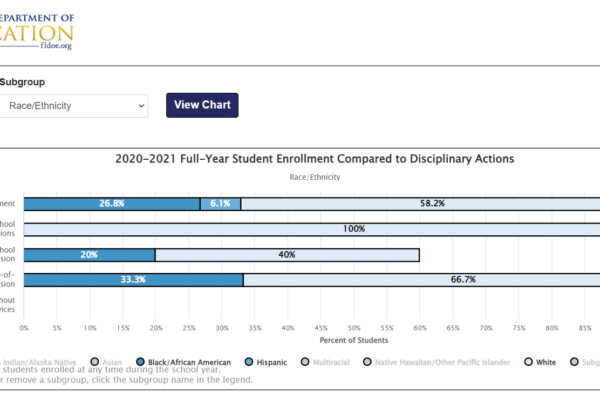Click the 40% bar segment
The width and height of the screenshot is (600, 400).
[x=287, y=255]
